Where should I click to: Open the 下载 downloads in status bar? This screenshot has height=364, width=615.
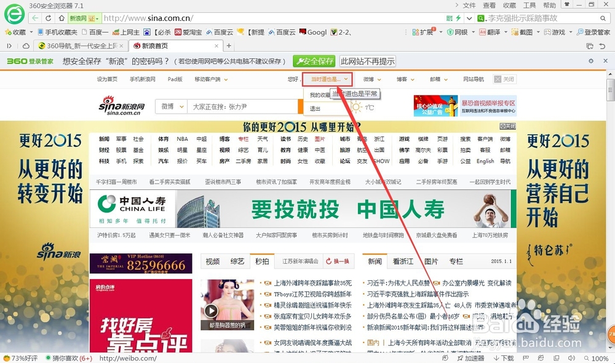504,358
